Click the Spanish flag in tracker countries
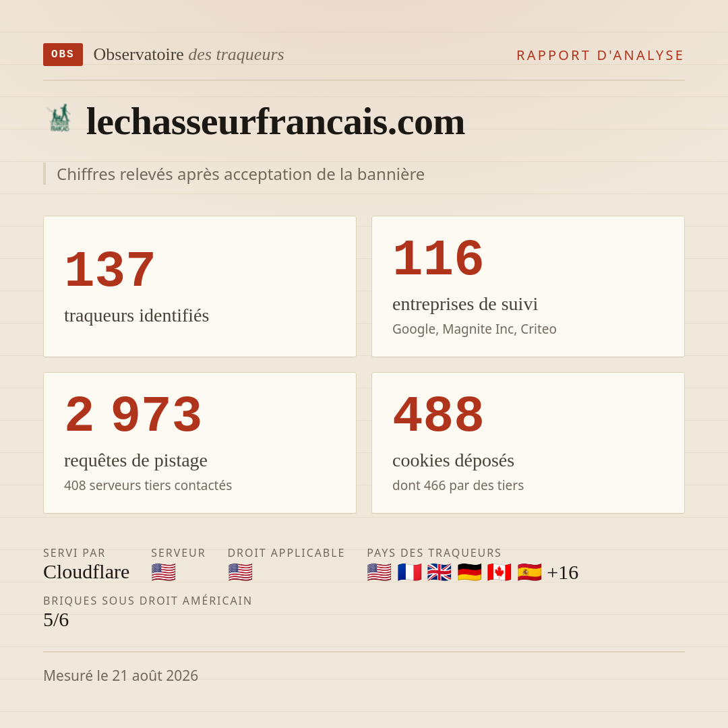The width and height of the screenshot is (728, 728). tap(529, 572)
